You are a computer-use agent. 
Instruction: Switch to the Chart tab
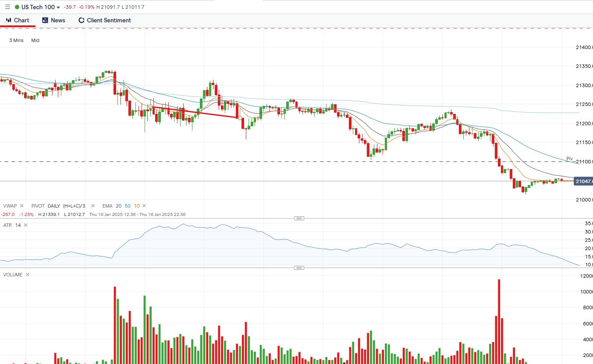click(18, 20)
